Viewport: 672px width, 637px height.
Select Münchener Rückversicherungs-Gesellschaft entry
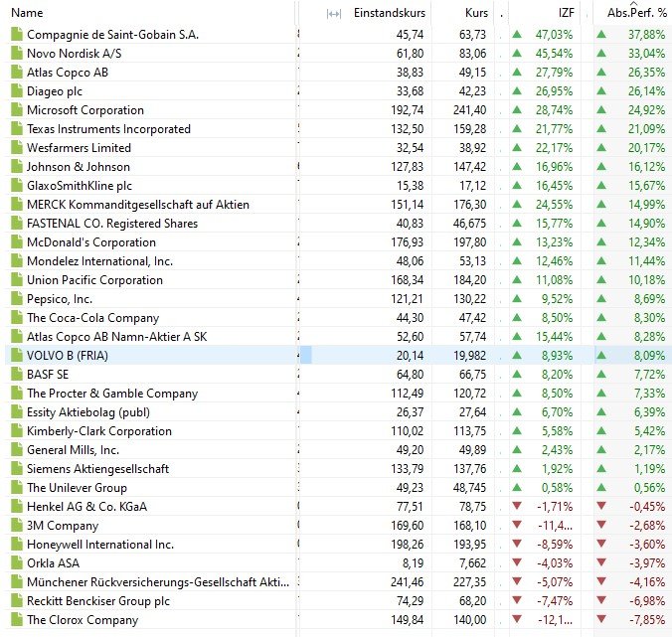tap(158, 581)
